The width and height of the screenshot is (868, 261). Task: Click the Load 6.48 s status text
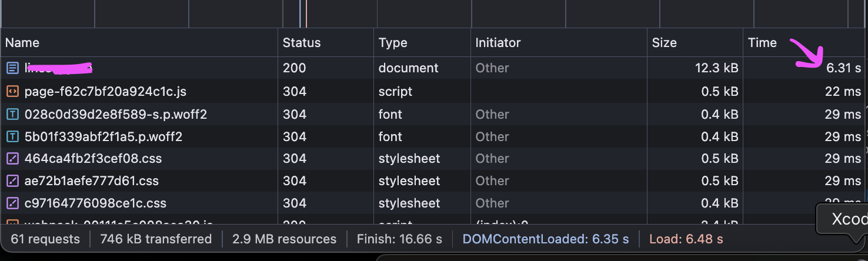(686, 239)
